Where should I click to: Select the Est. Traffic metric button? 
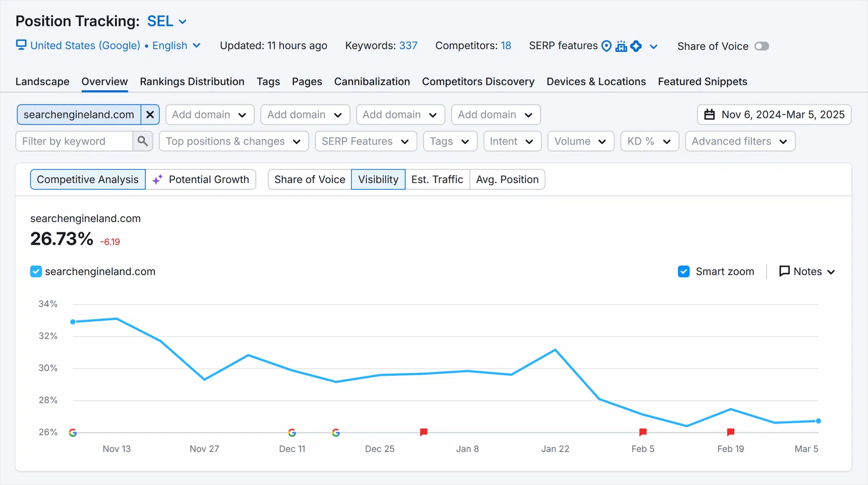(x=437, y=179)
